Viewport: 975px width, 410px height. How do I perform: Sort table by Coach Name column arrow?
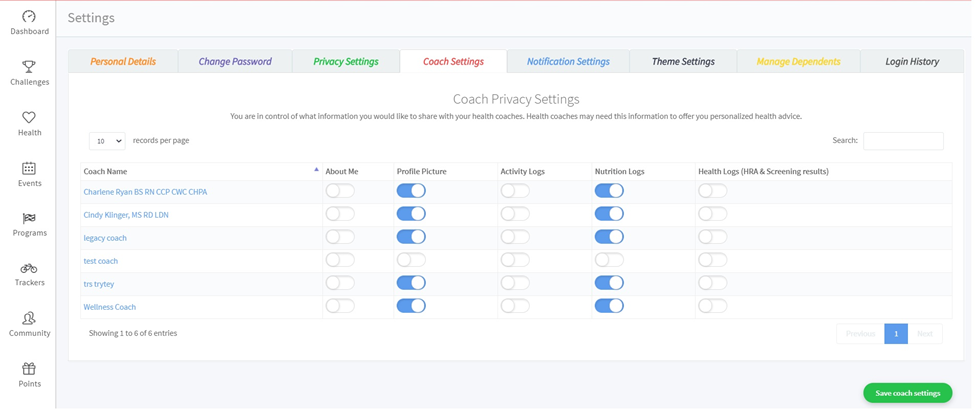point(316,170)
